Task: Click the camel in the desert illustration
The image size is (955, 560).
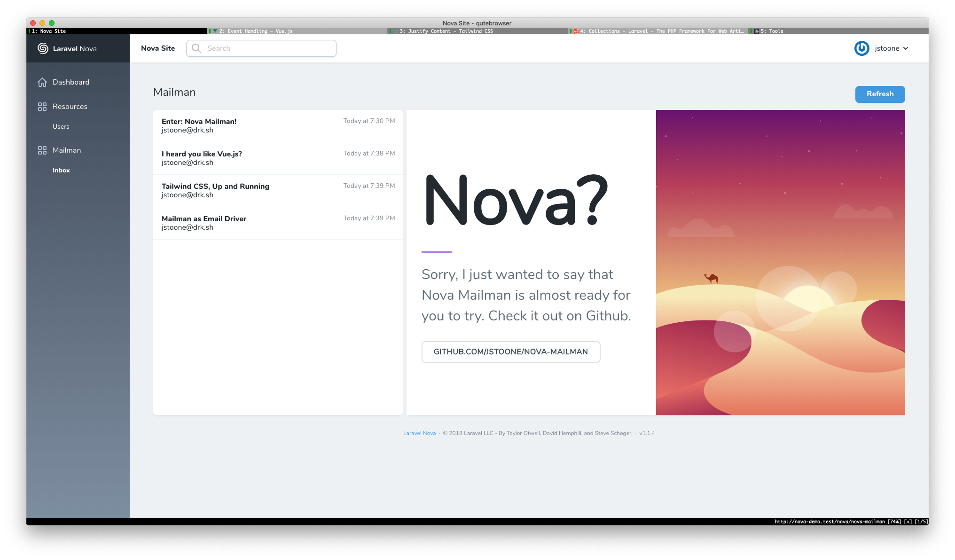Action: point(711,279)
